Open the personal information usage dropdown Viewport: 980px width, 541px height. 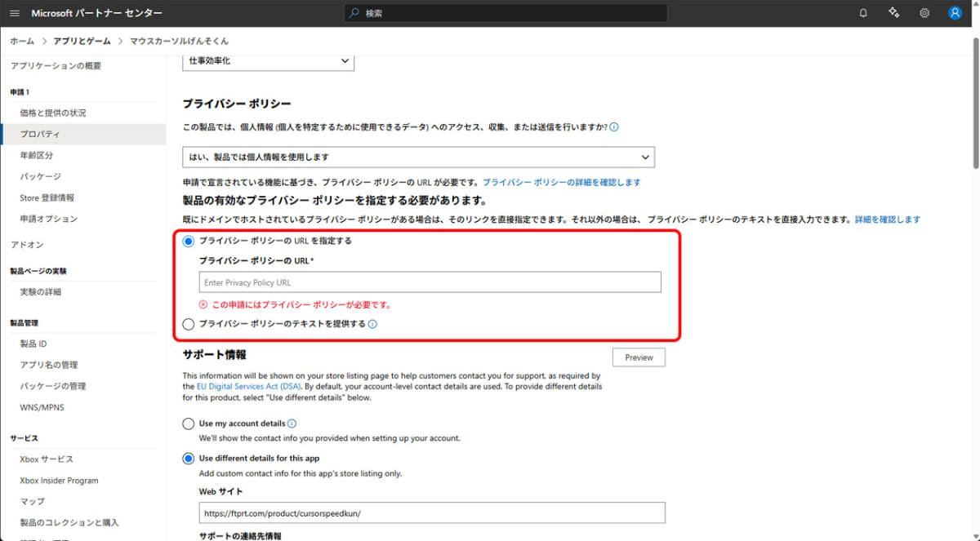coord(418,157)
